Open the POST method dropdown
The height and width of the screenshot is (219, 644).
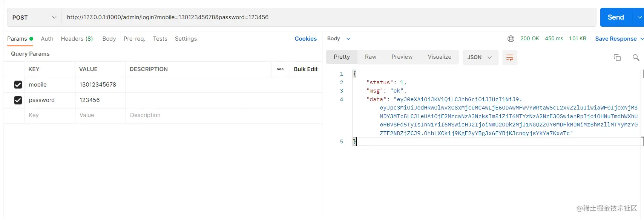pos(34,17)
